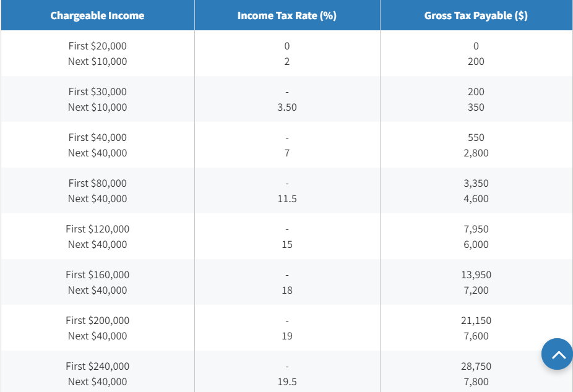Click the 3.50 tax rate value
This screenshot has height=392, width=573.
[286, 107]
